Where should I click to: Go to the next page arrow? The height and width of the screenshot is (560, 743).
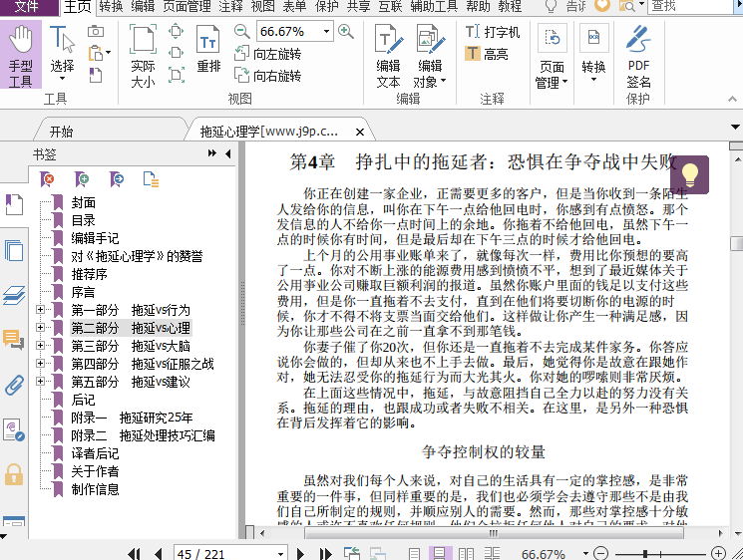(300, 554)
